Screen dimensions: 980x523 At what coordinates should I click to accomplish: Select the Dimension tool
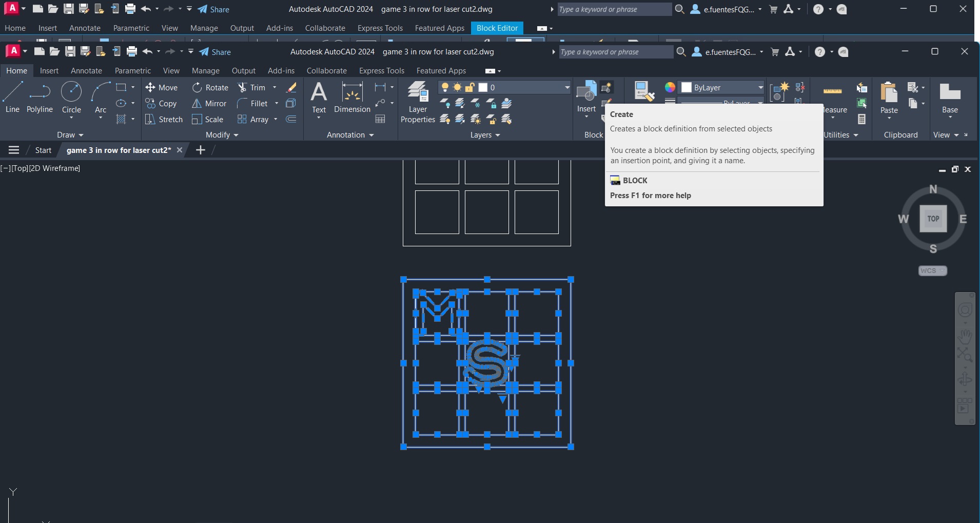pyautogui.click(x=352, y=98)
